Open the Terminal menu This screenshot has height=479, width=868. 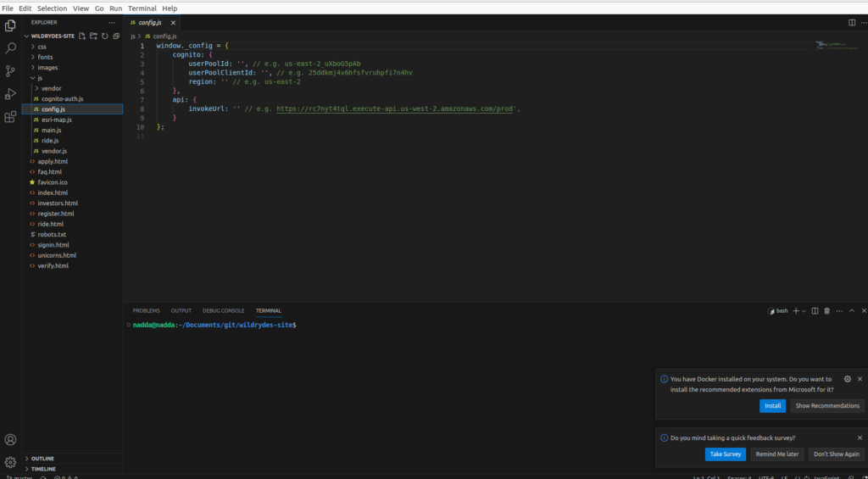click(x=142, y=8)
